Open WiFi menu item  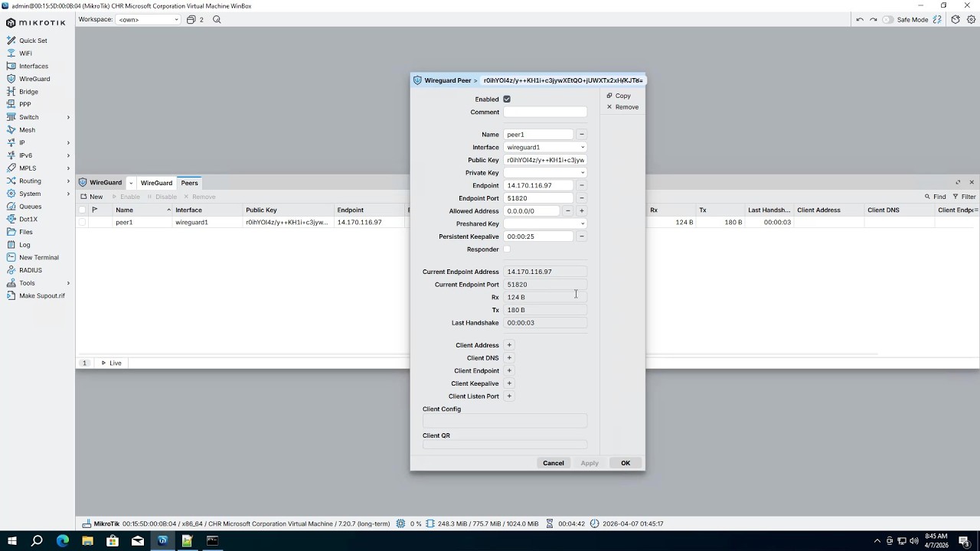click(x=25, y=54)
